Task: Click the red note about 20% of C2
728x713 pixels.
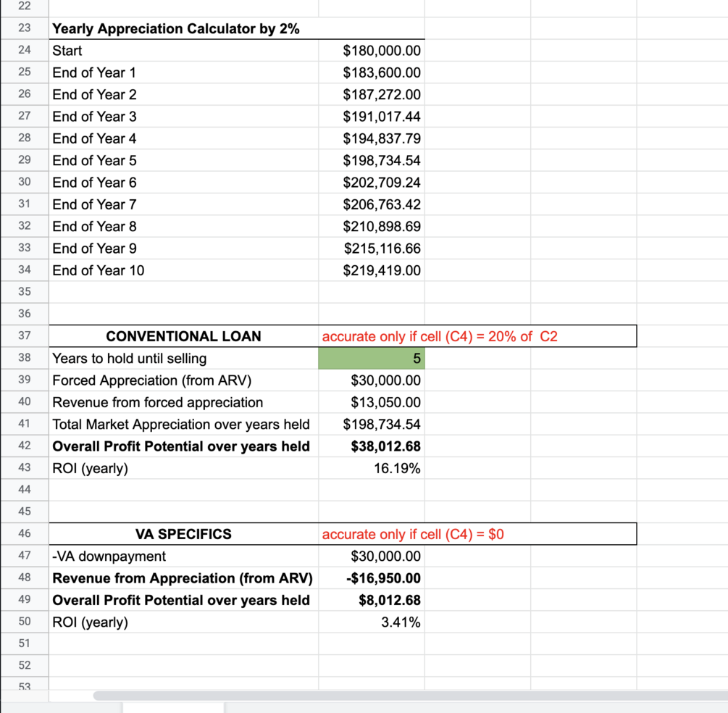Action: [x=439, y=336]
